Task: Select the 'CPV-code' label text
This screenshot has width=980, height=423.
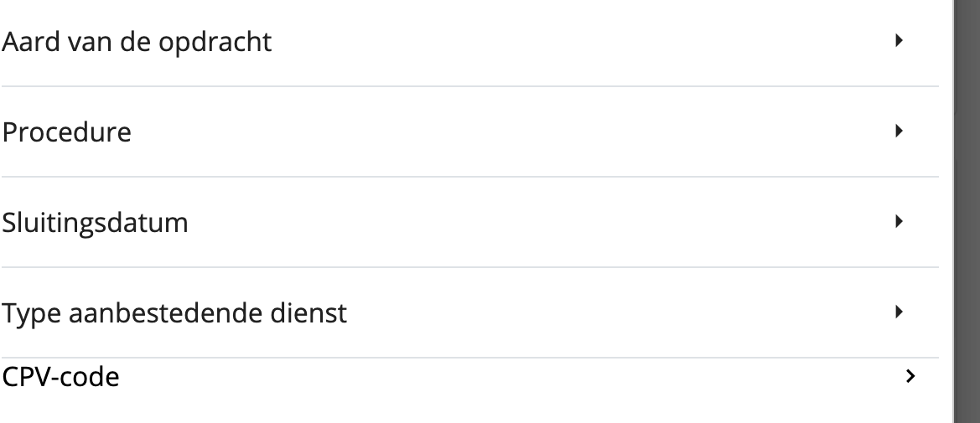Action: 60,377
